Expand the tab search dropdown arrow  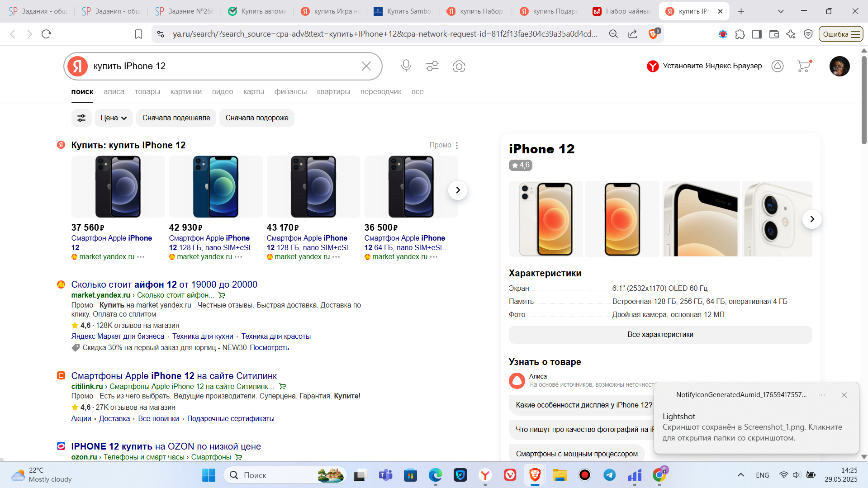coord(781,11)
